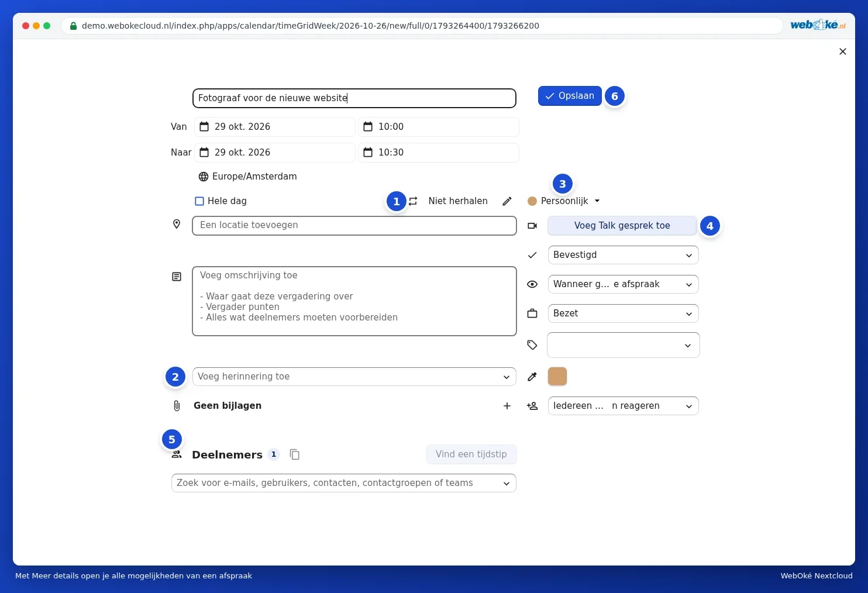Image resolution: width=868 pixels, height=593 pixels.
Task: Click the Deelnemers people icon
Action: [177, 454]
